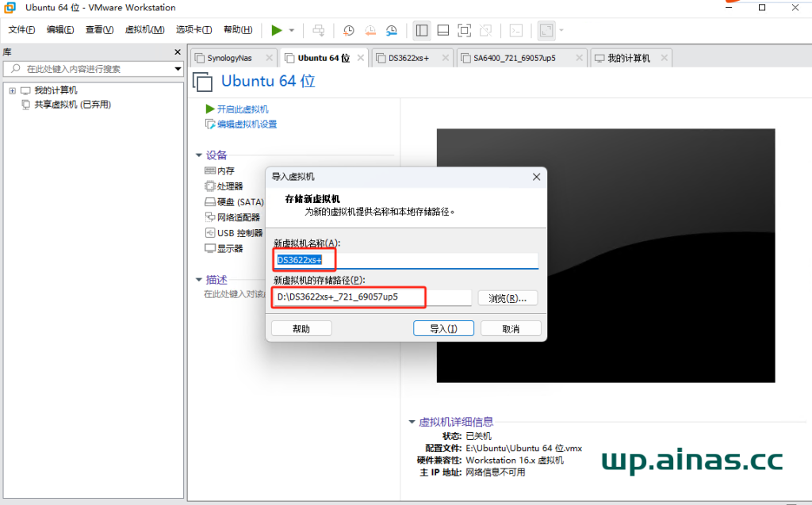
Task: Open the library search dropdown arrow
Action: click(x=178, y=69)
